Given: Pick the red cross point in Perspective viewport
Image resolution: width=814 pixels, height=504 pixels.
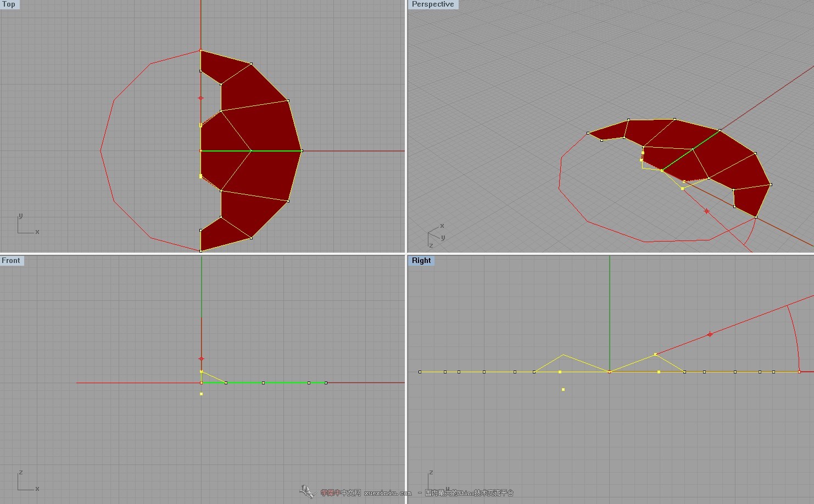Looking at the screenshot, I should (706, 211).
